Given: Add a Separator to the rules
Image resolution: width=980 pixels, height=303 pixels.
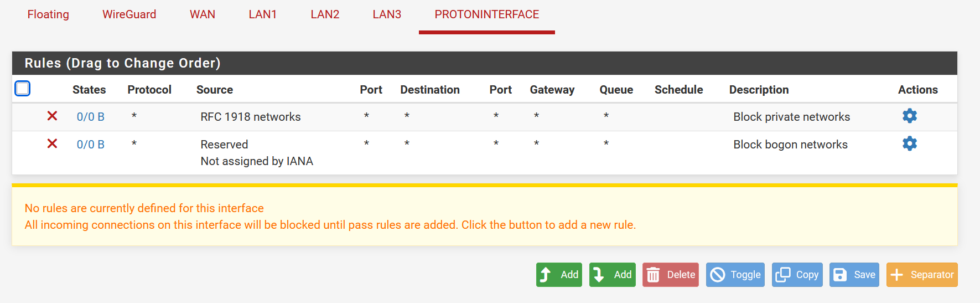Looking at the screenshot, I should pos(921,275).
